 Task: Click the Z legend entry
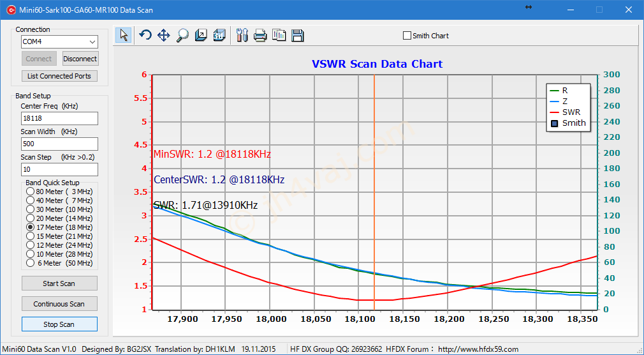[559, 101]
